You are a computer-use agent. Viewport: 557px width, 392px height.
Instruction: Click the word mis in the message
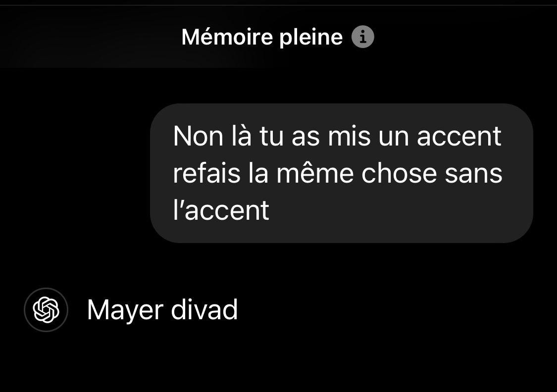point(349,136)
